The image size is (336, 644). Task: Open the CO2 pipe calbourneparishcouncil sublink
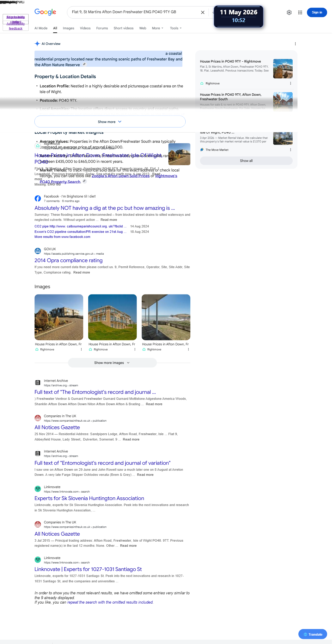coord(80,226)
